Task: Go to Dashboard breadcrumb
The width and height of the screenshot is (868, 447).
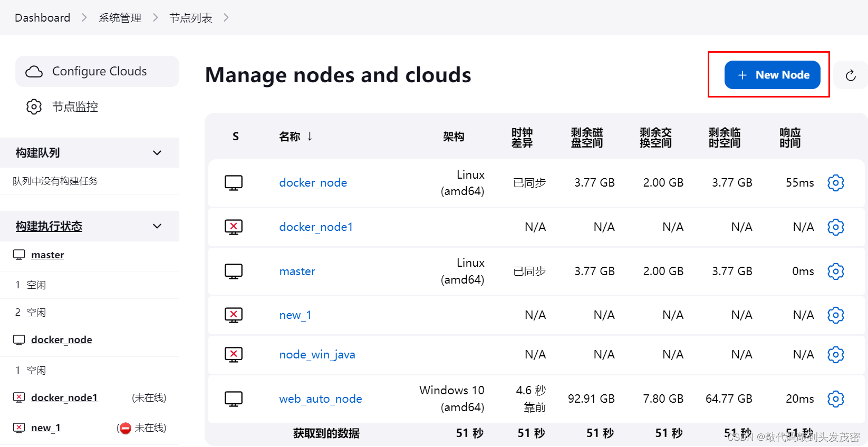Action: (x=42, y=18)
